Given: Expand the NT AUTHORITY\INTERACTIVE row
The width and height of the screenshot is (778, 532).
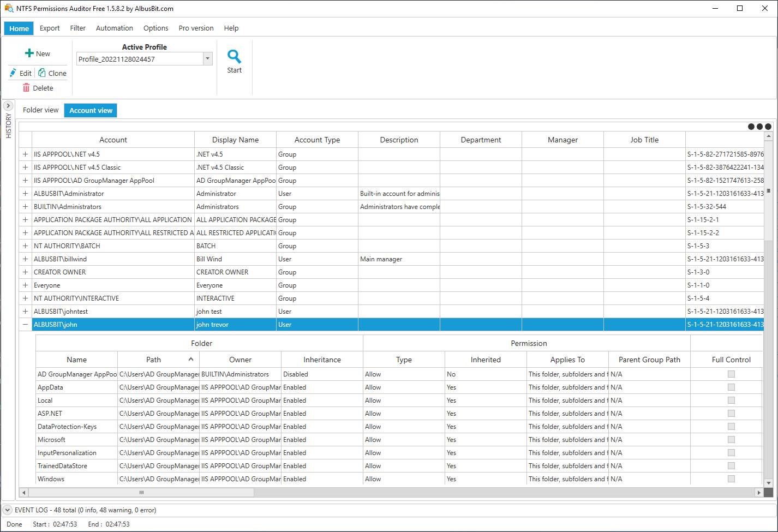Looking at the screenshot, I should point(25,298).
